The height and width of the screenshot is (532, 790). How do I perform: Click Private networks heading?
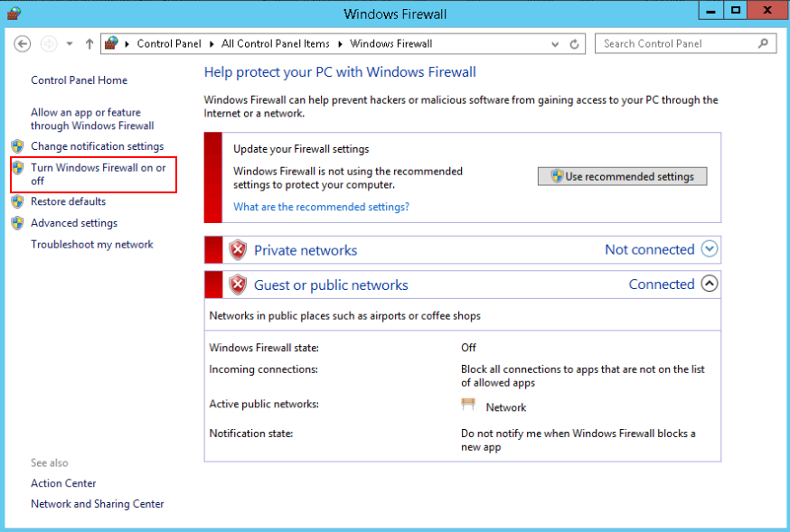pyautogui.click(x=306, y=250)
